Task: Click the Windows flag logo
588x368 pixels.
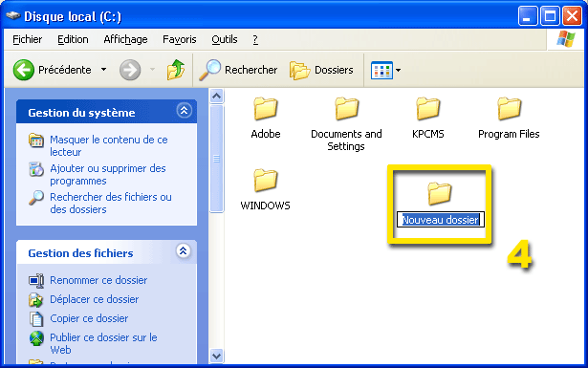Action: pyautogui.click(x=566, y=39)
